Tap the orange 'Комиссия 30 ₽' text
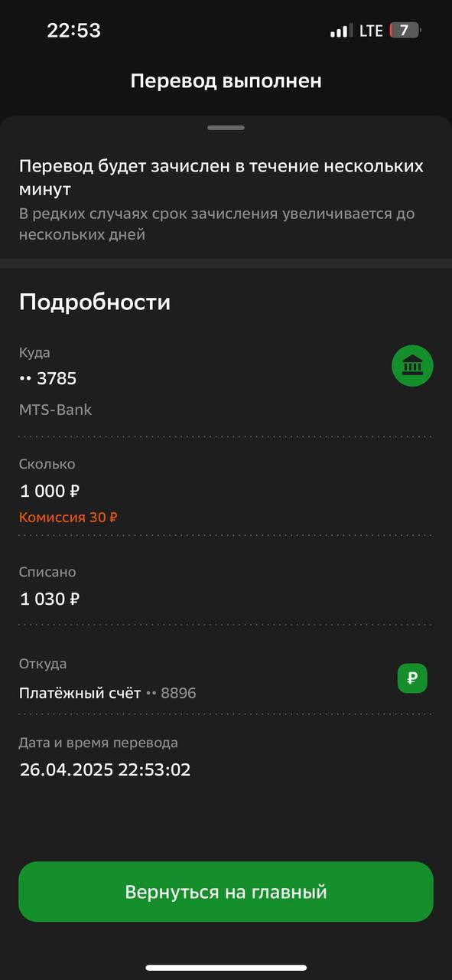The height and width of the screenshot is (980, 452). click(x=68, y=517)
